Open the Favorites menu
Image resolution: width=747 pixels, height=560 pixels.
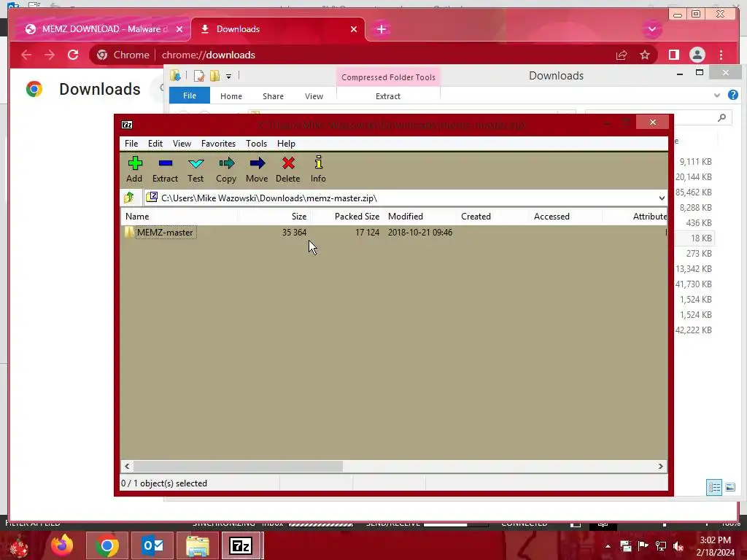pyautogui.click(x=218, y=144)
